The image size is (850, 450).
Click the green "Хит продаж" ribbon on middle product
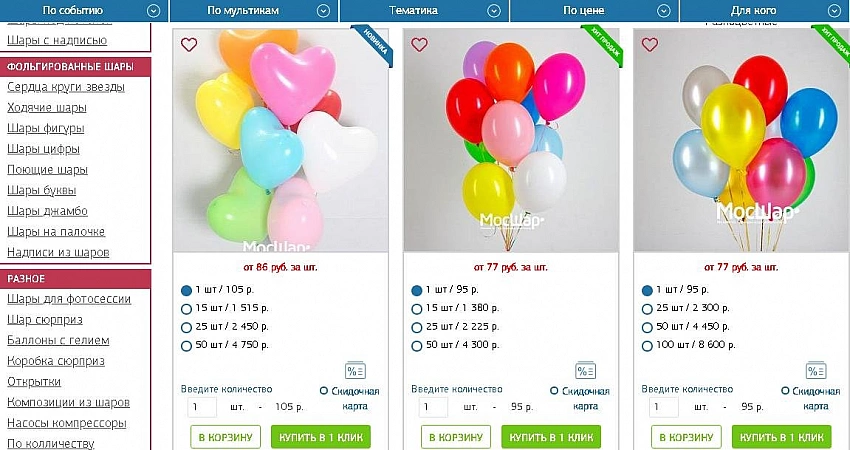[606, 47]
